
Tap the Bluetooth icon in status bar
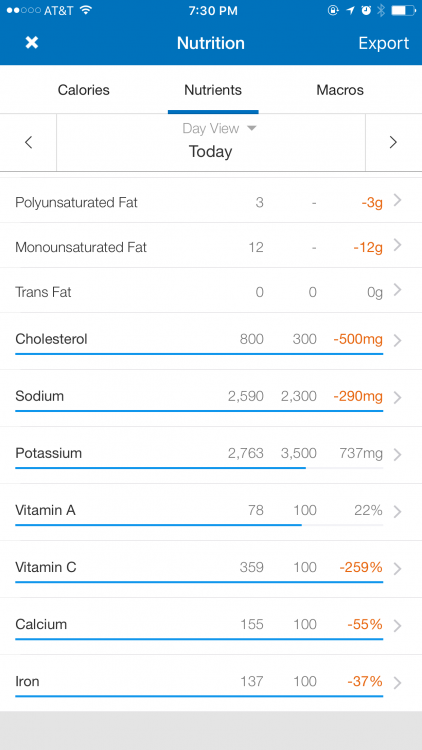coord(381,11)
